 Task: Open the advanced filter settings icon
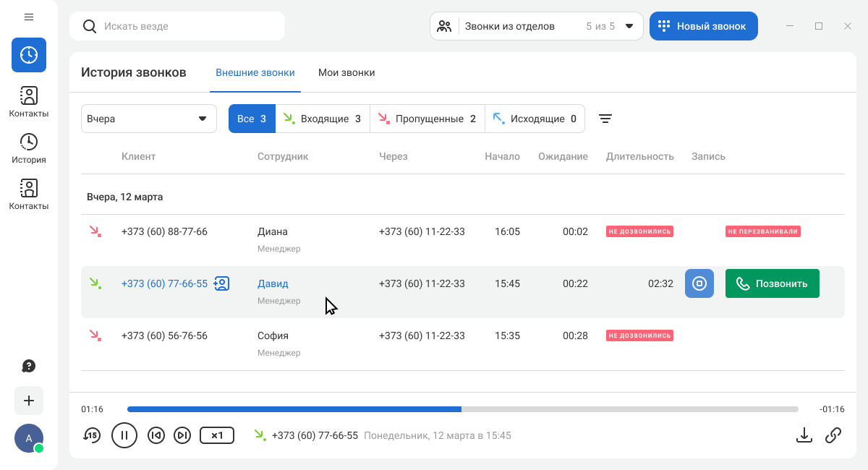(605, 119)
